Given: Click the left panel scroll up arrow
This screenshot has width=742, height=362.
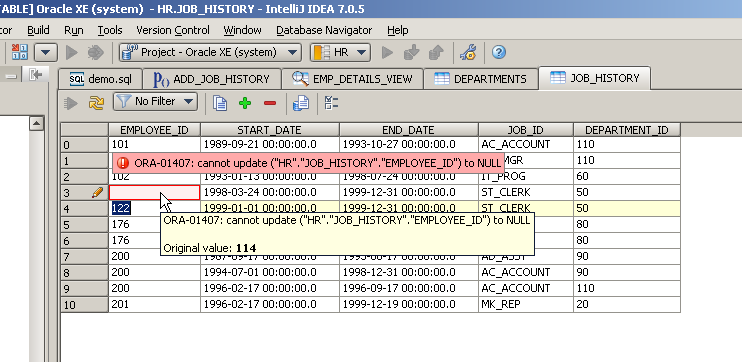Looking at the screenshot, I should [36, 124].
